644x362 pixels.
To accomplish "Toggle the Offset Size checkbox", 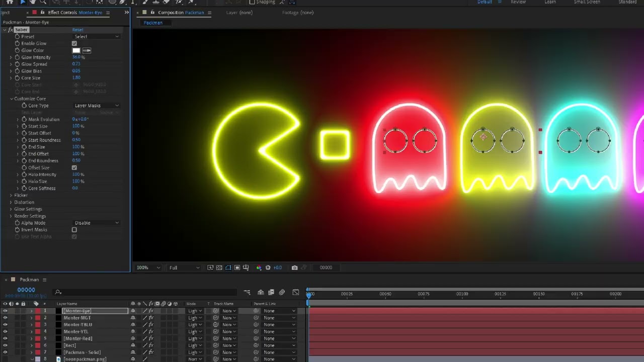I will pyautogui.click(x=74, y=167).
